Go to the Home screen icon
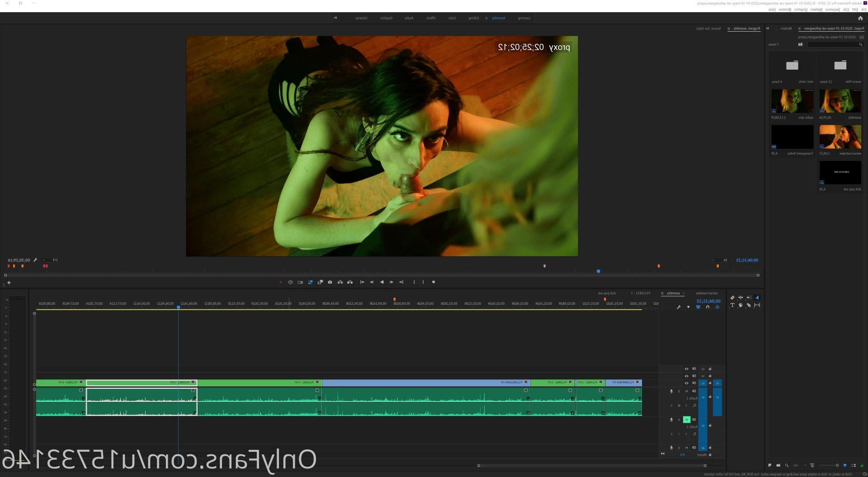 point(860,18)
